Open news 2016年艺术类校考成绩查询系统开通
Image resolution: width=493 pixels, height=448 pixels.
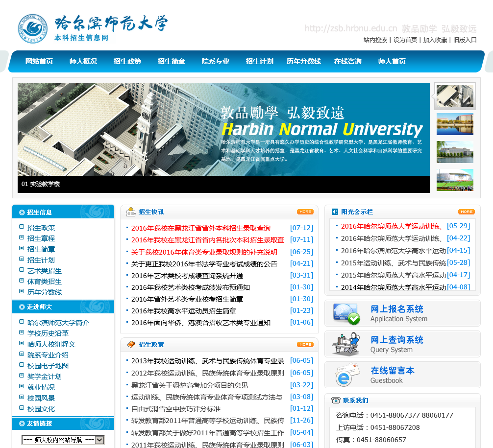pyautogui.click(x=187, y=276)
